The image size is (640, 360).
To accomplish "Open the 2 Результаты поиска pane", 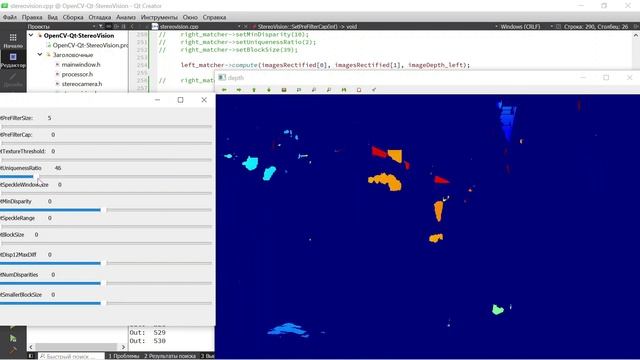I will click(170, 356).
